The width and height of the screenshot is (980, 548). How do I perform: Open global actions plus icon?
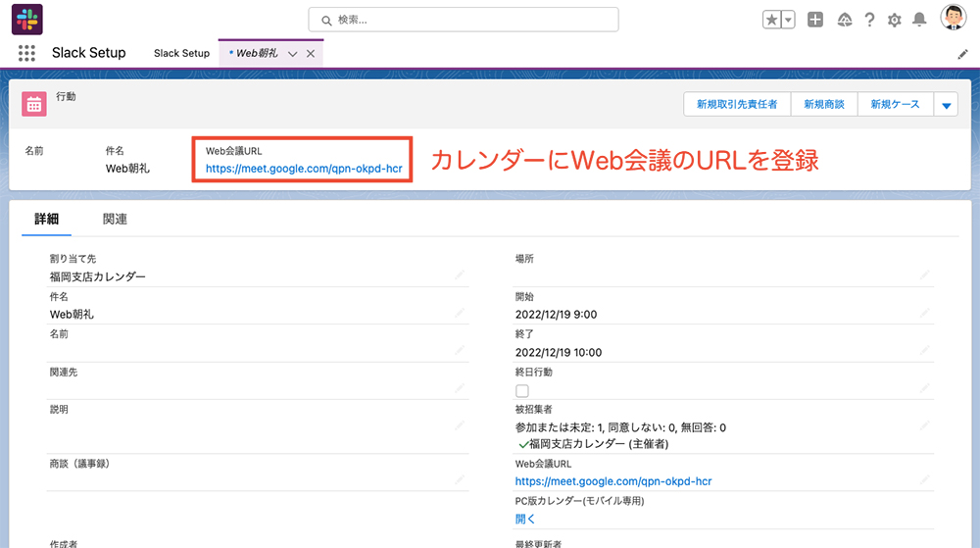(x=815, y=20)
